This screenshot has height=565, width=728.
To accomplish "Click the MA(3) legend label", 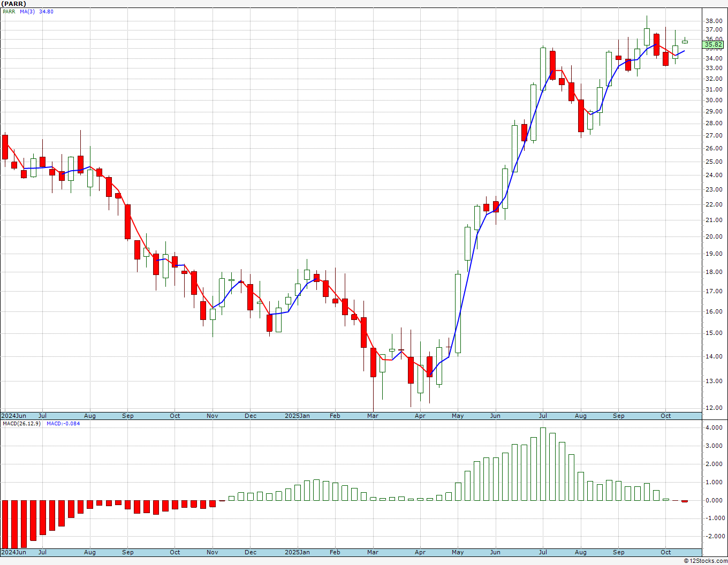I will (x=27, y=12).
